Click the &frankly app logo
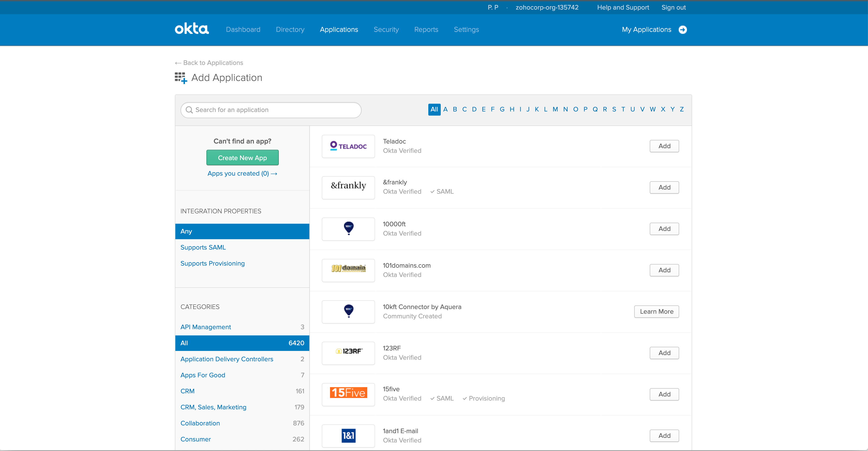 coord(348,187)
